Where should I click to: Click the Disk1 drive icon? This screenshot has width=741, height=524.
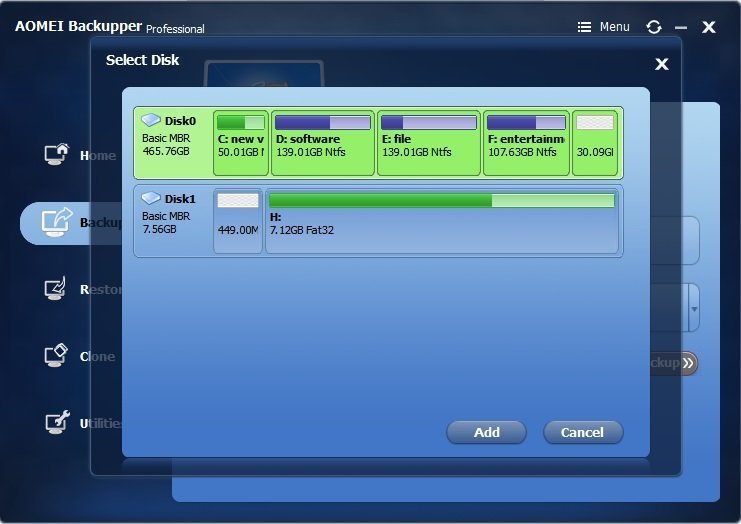pyautogui.click(x=151, y=198)
